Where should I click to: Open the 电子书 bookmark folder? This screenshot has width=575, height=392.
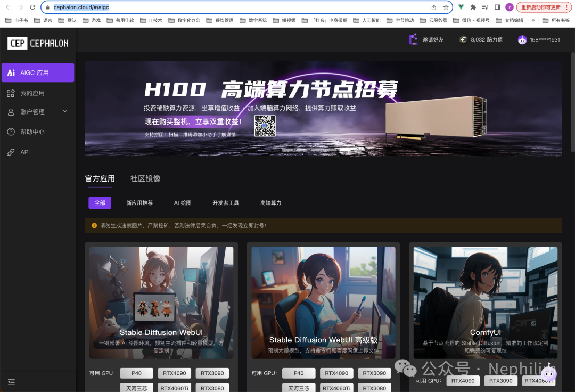[17, 21]
